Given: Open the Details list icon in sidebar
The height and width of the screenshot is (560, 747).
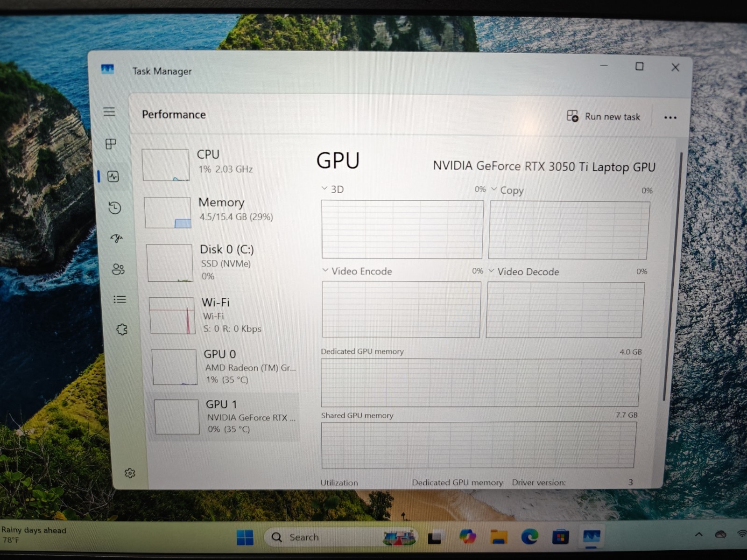Looking at the screenshot, I should pos(120,299).
